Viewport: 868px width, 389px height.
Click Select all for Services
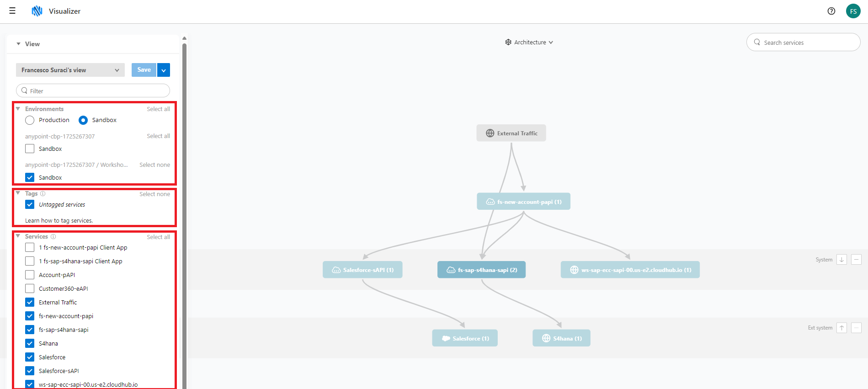tap(158, 237)
